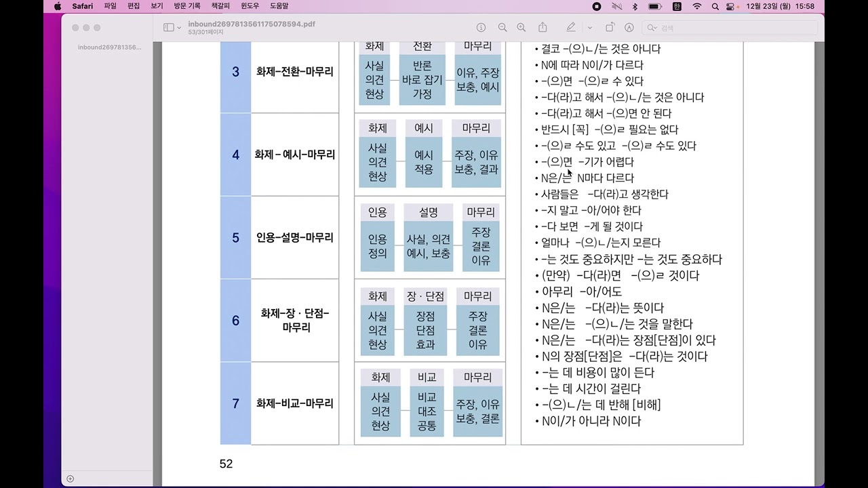Add page with sidebar plus button
This screenshot has height=488, width=868.
[x=70, y=479]
